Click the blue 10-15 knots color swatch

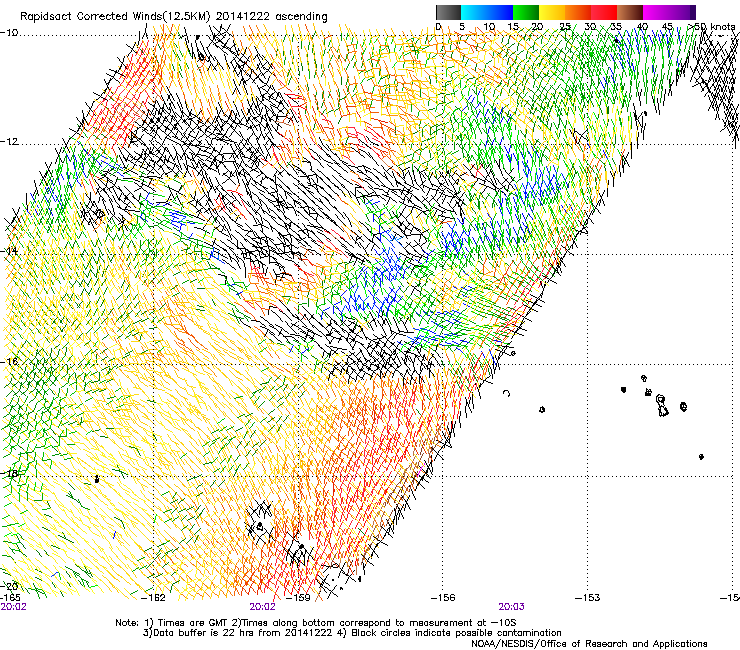tap(500, 12)
